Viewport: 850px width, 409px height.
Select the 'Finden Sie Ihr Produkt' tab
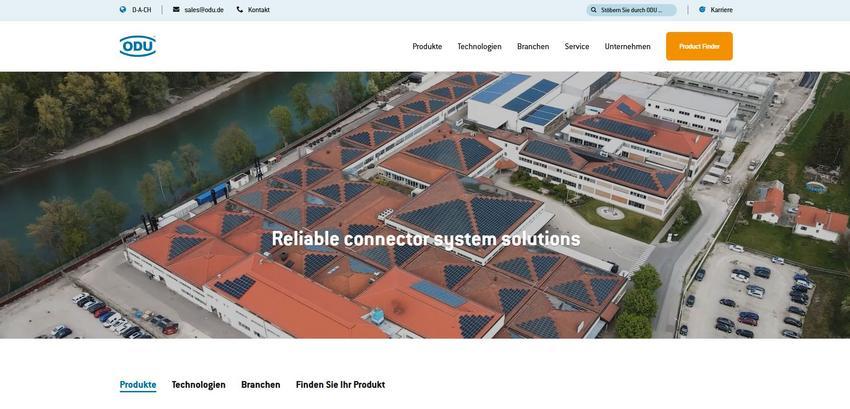pyautogui.click(x=340, y=385)
